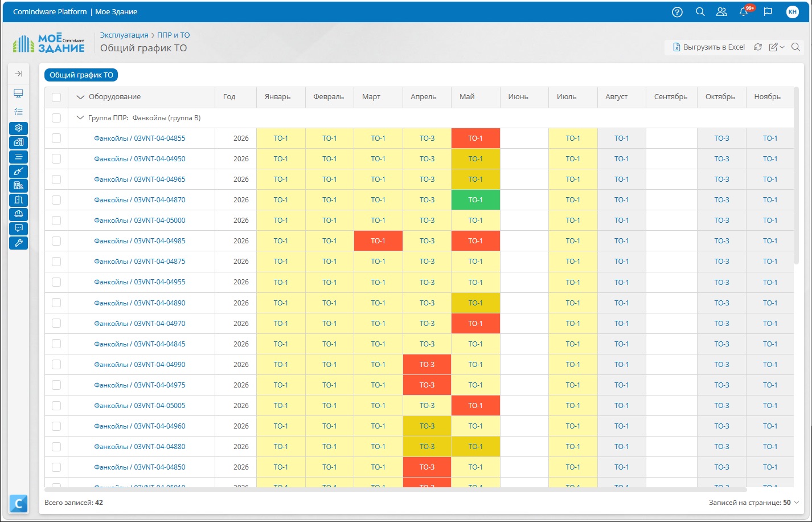Click the Выгрузить в Excel button
Viewport: 812px width, 522px height.
708,47
